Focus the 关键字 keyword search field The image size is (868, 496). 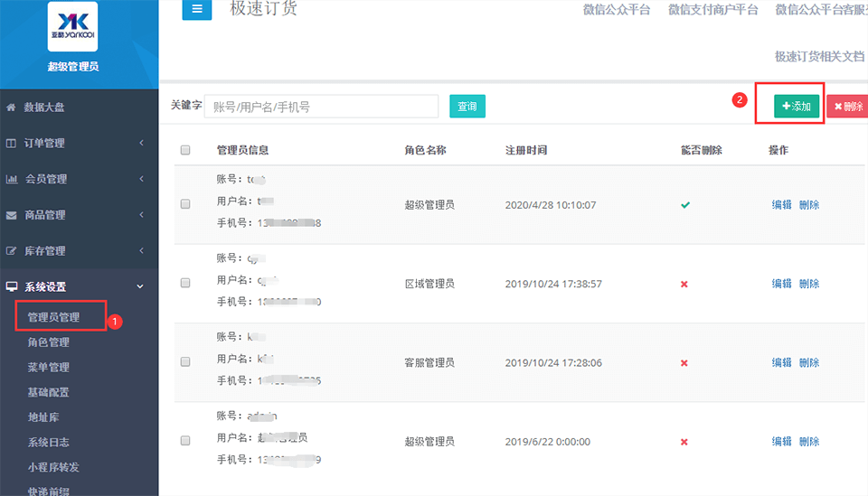[322, 107]
